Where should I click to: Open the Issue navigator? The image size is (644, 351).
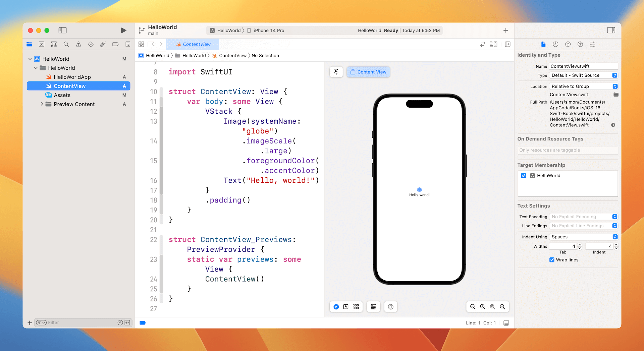pos(78,44)
